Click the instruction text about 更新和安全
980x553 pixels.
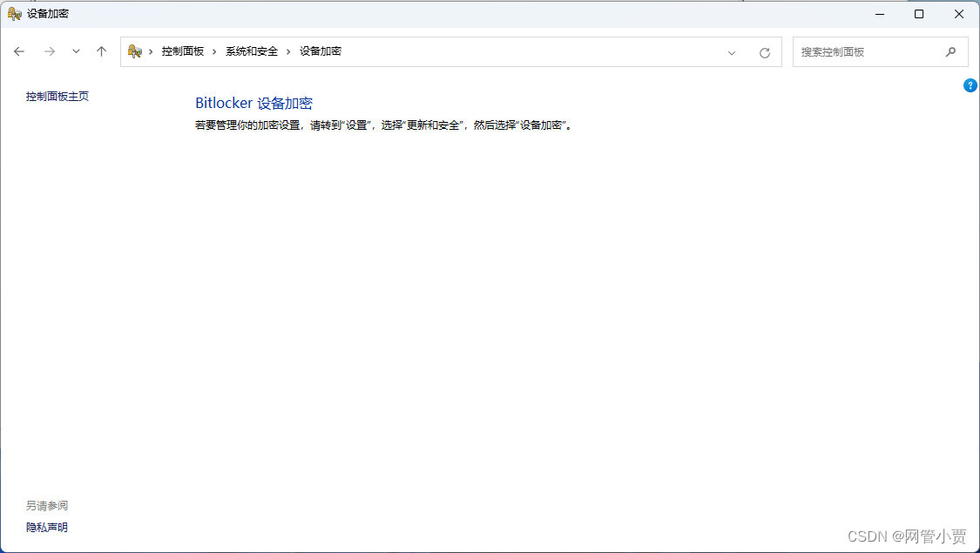point(383,125)
